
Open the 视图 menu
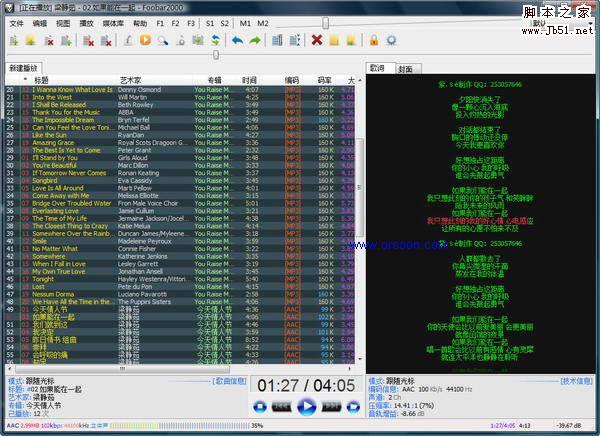[x=63, y=23]
